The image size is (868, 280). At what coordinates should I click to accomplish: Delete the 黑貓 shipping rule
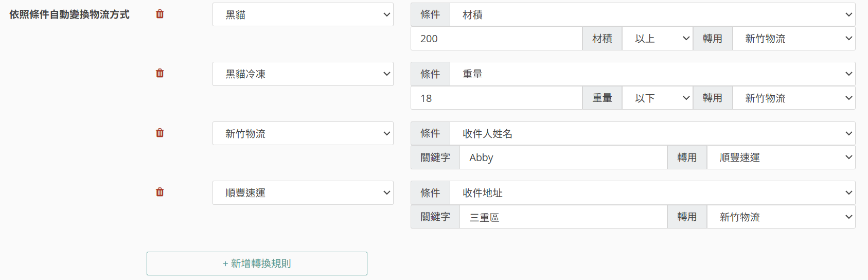(x=160, y=14)
